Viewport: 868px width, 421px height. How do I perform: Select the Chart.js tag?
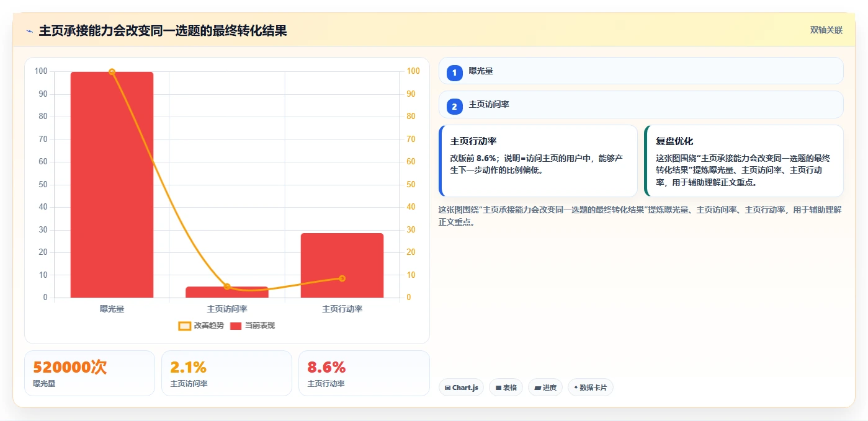461,388
